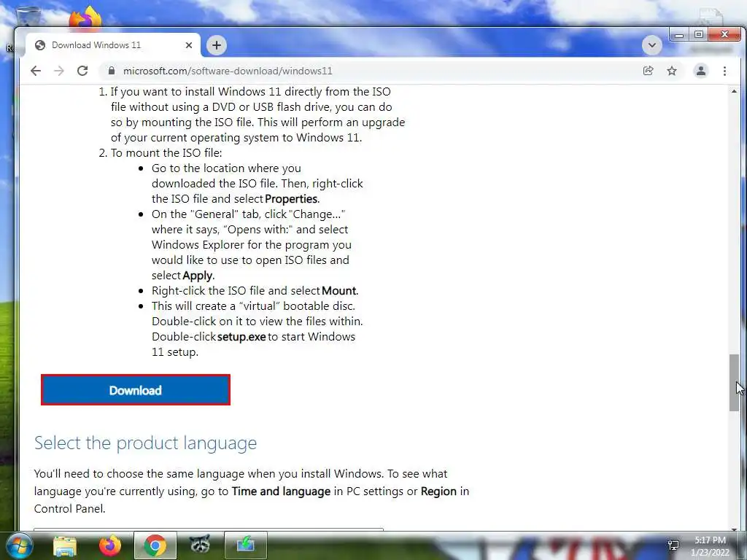This screenshot has width=747, height=560.
Task: Reload the Download Windows 11 page
Action: click(x=82, y=71)
